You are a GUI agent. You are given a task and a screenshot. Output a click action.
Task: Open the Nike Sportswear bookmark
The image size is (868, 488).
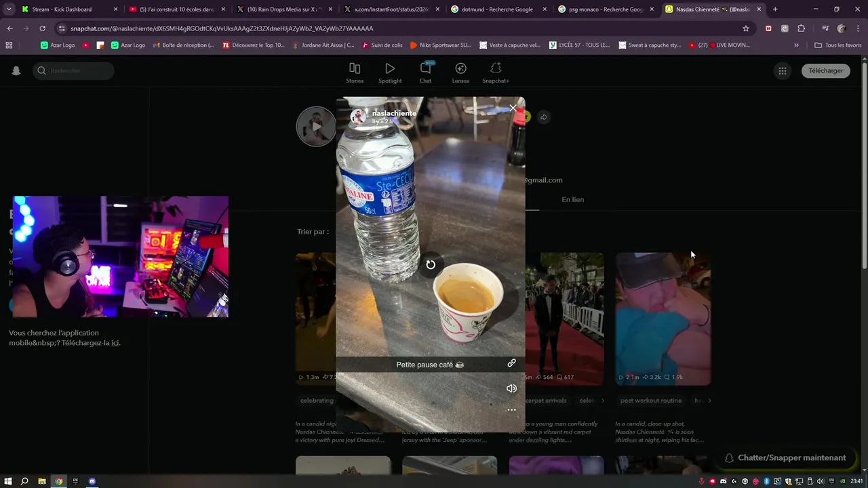[x=441, y=45]
